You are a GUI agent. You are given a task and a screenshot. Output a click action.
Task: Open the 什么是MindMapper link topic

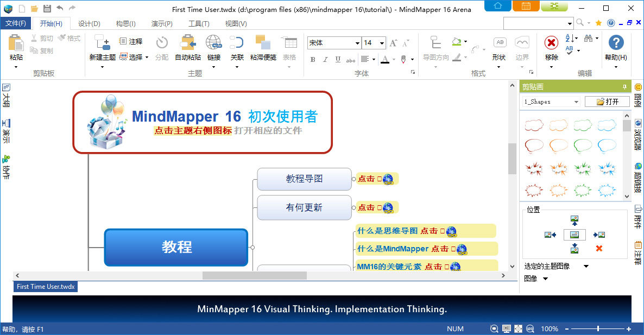pyautogui.click(x=427, y=249)
